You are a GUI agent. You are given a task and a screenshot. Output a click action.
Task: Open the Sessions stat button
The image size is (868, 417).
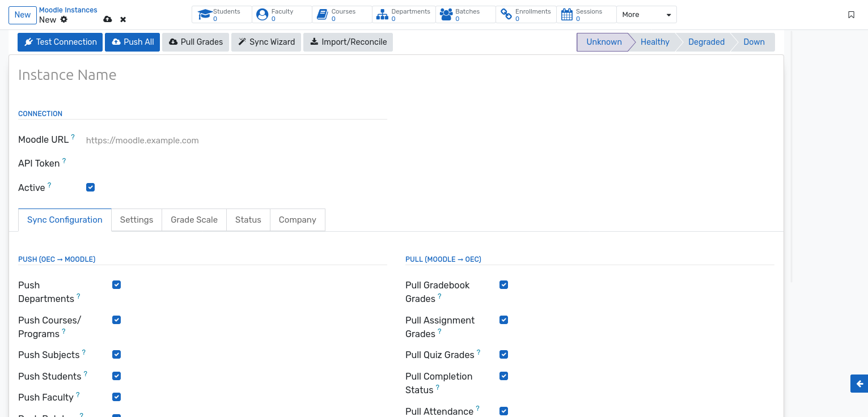587,15
